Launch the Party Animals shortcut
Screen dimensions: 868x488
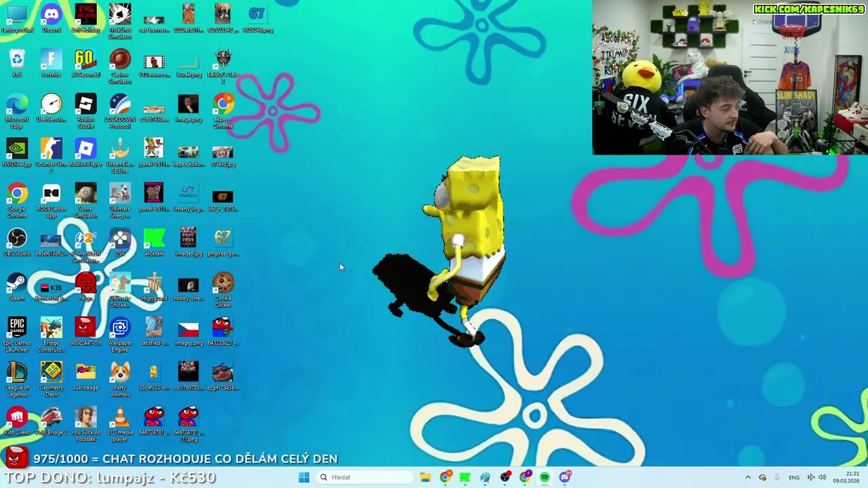point(120,380)
